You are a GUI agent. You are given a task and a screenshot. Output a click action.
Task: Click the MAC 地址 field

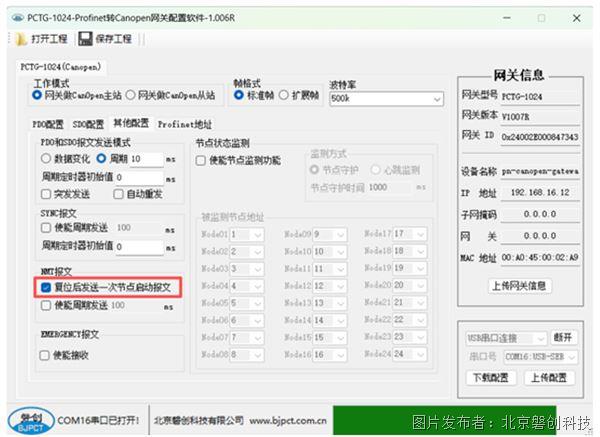(540, 258)
